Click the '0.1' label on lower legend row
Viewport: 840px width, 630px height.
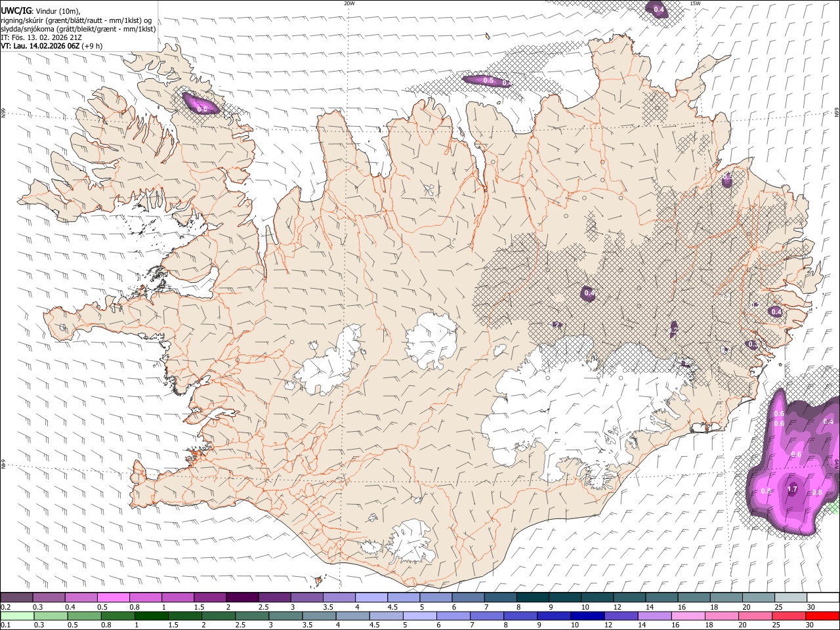pyautogui.click(x=5, y=625)
